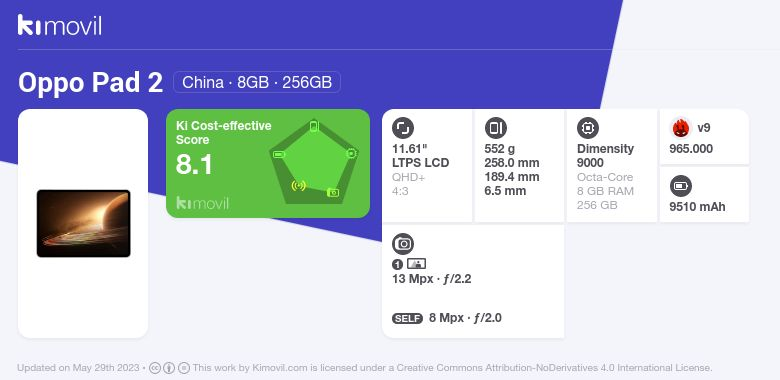Click the Kimovil logo at top left
Screen dimensions: 780x380
60,25
